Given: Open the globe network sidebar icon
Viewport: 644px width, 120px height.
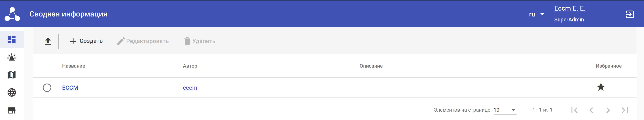Looking at the screenshot, I should (x=12, y=92).
